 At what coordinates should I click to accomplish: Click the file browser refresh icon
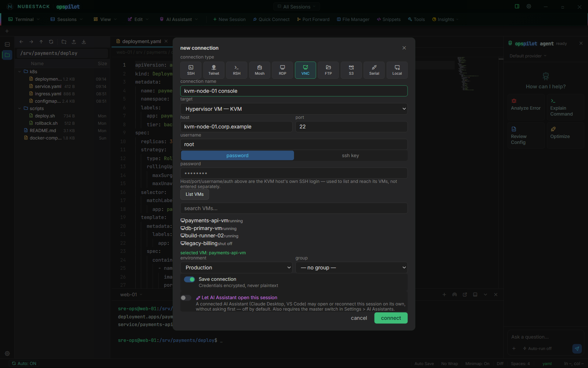[x=51, y=42]
